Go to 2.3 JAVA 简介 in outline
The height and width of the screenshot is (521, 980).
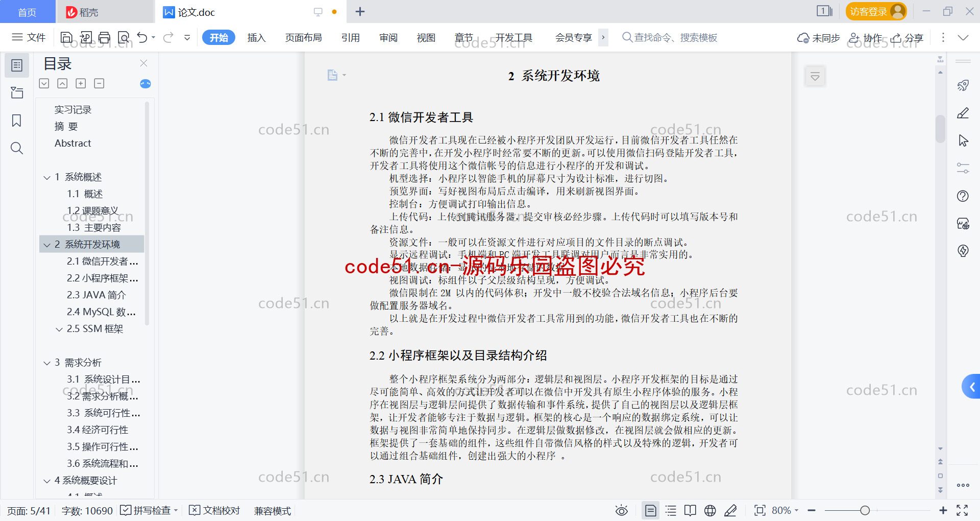click(x=96, y=295)
